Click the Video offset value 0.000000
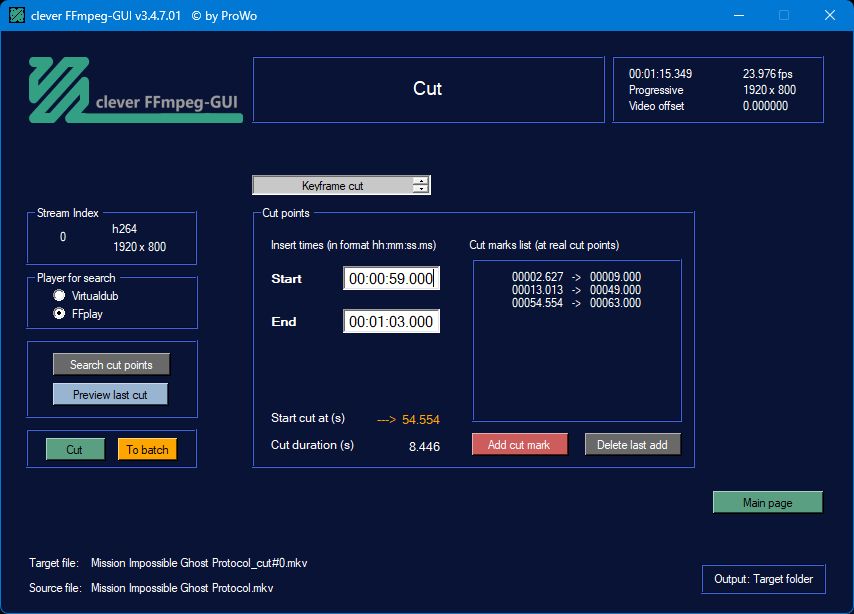The height and width of the screenshot is (614, 854). (765, 106)
